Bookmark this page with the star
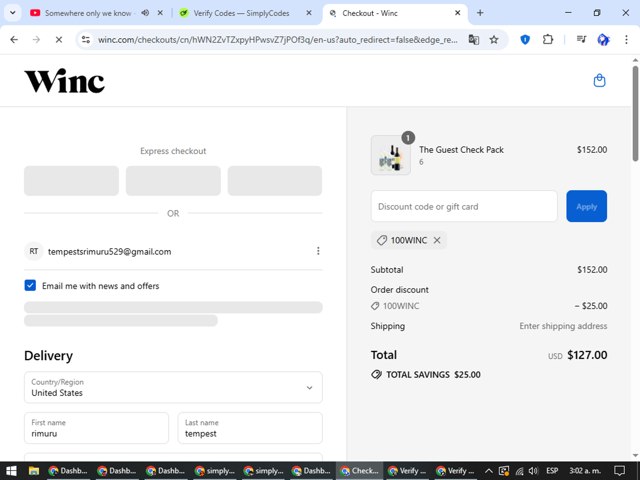Image resolution: width=640 pixels, height=480 pixels. click(494, 40)
